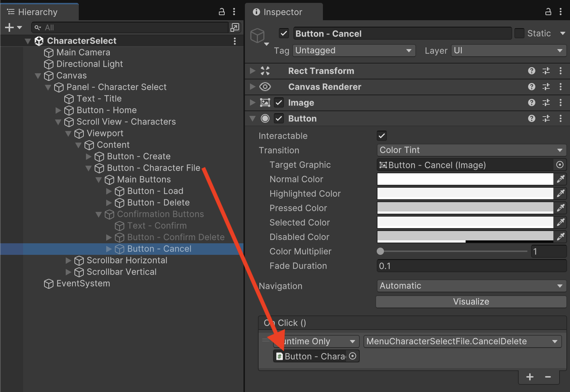This screenshot has height=392, width=570.
Task: Click the Fade Duration input field
Action: click(471, 266)
